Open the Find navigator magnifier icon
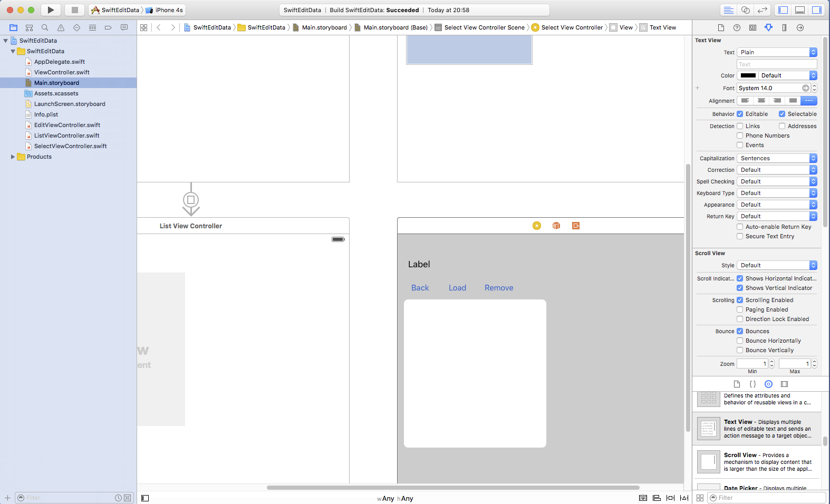The width and height of the screenshot is (830, 504). pyautogui.click(x=45, y=27)
